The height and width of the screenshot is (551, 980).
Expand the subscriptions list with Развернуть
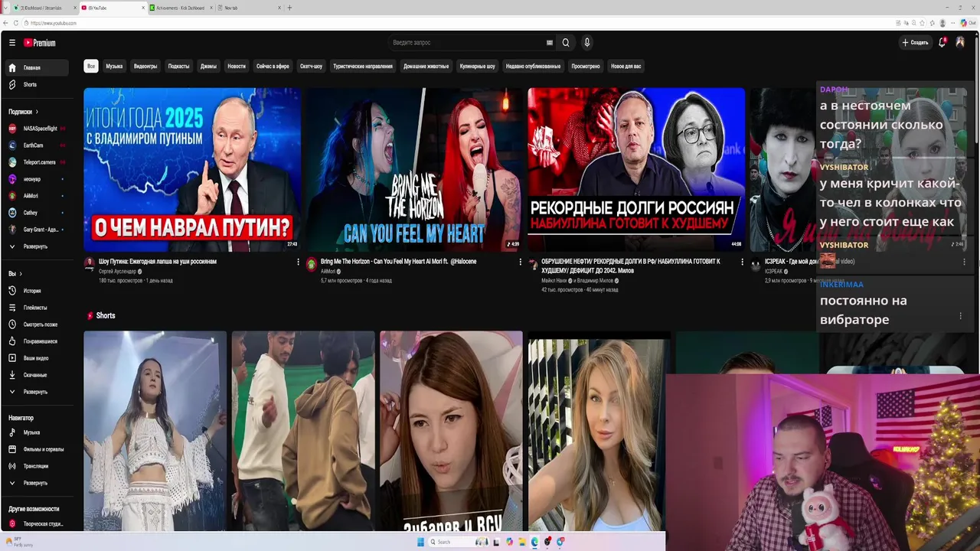point(36,246)
